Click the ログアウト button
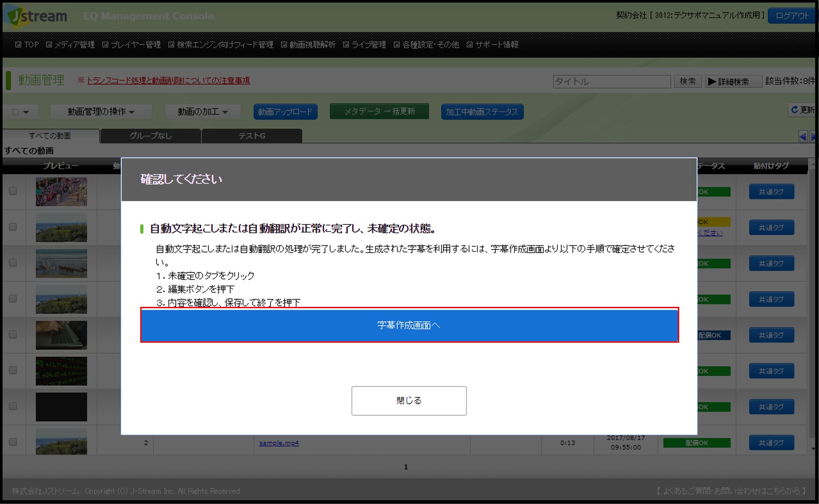819x504 pixels. coord(792,16)
